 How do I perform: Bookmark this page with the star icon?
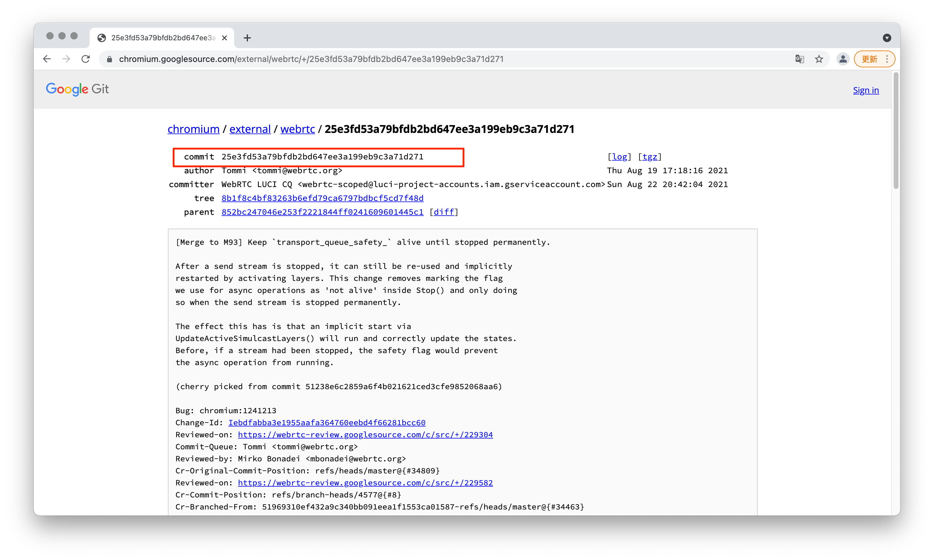coord(818,59)
